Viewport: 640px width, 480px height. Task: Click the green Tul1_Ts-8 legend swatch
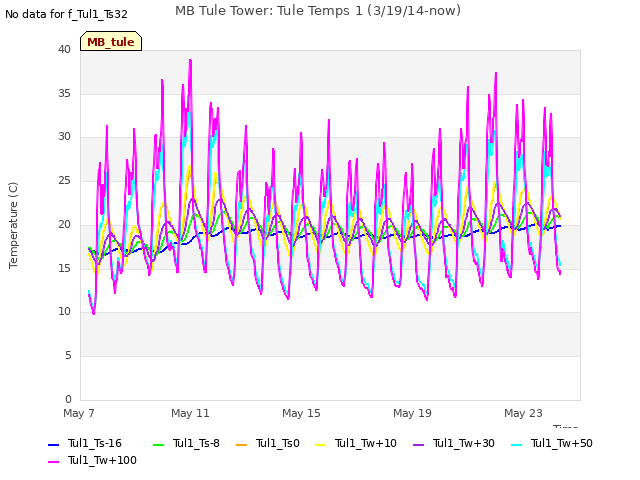[158, 444]
